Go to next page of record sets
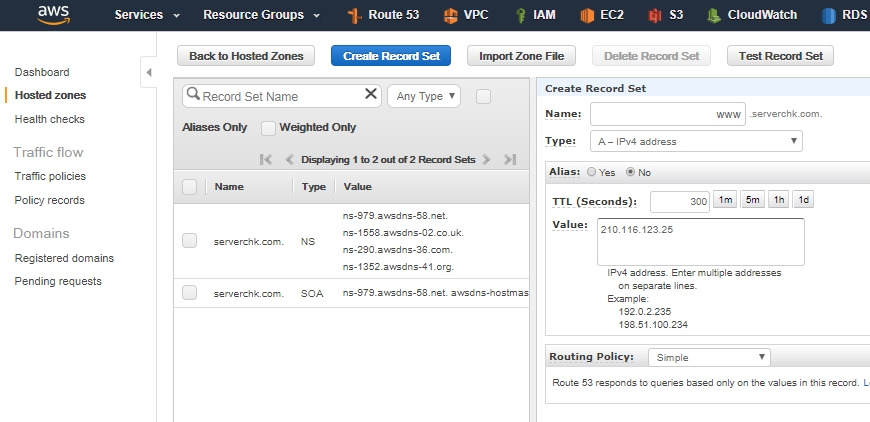The width and height of the screenshot is (870, 422). pyautogui.click(x=487, y=160)
